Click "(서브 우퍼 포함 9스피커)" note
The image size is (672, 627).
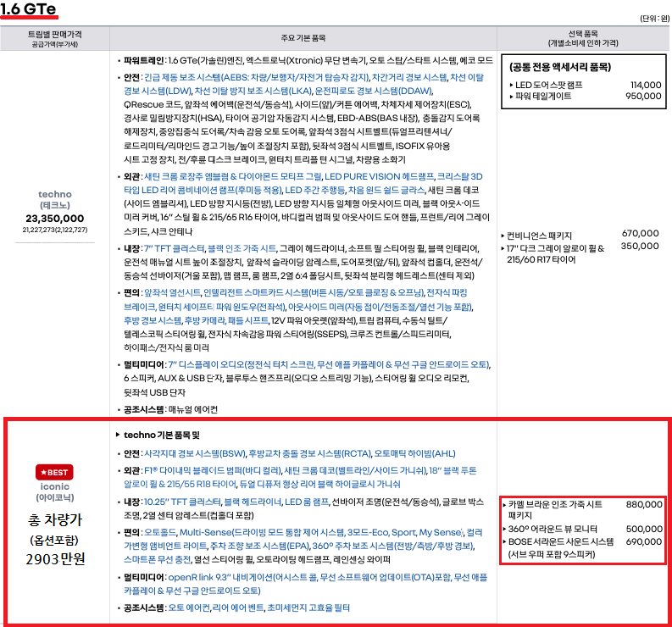552,555
